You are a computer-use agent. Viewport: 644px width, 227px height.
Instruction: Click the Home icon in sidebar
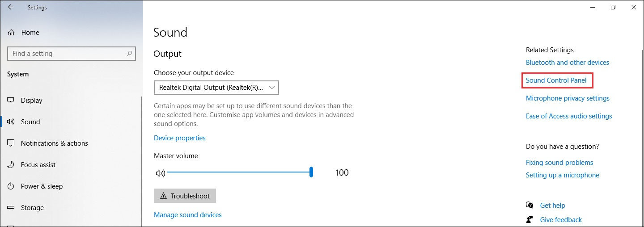[x=11, y=33]
